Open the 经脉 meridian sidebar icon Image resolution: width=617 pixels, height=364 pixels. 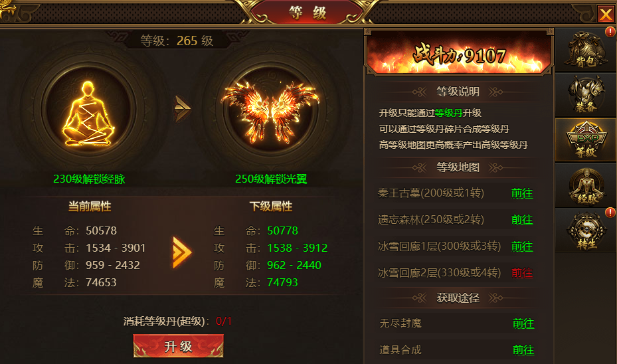586,185
